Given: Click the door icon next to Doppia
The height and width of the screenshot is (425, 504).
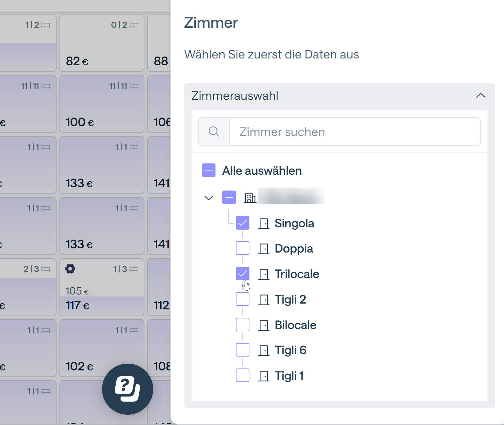Looking at the screenshot, I should [264, 249].
